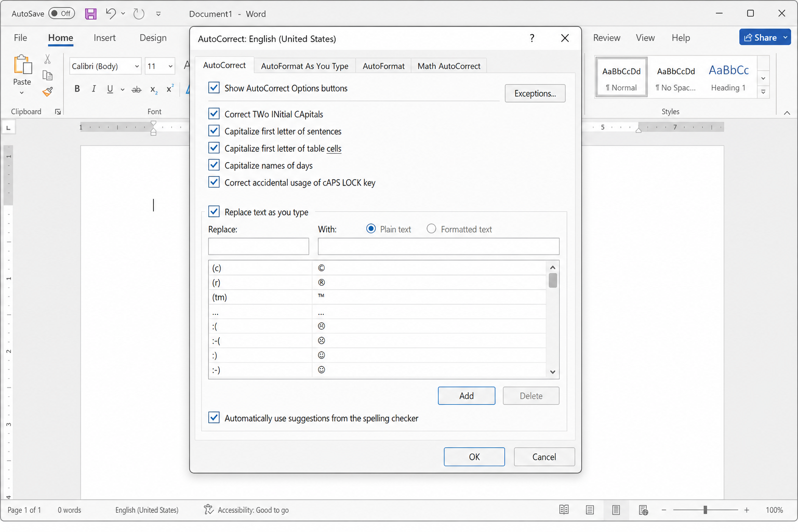
Task: Uncheck Replace text as you type
Action: 214,211
